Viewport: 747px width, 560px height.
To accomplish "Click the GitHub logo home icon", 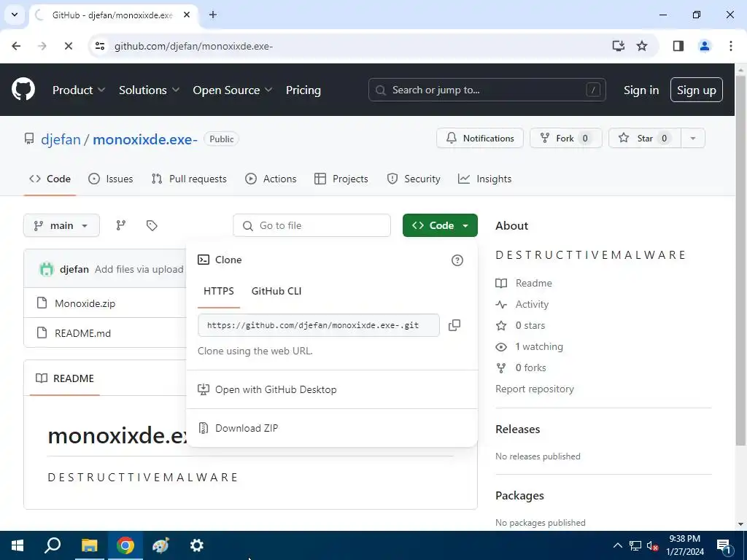I will (23, 90).
